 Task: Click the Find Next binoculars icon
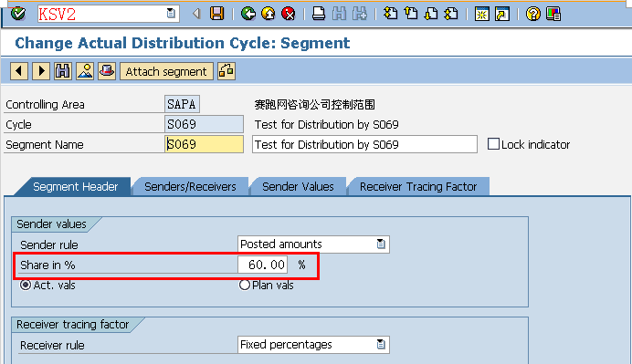pos(360,14)
